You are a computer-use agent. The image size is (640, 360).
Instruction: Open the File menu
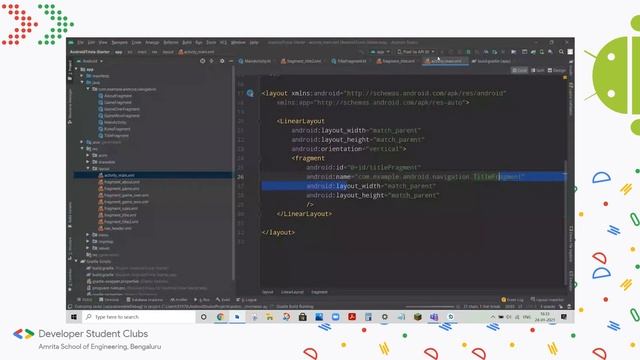(80, 42)
